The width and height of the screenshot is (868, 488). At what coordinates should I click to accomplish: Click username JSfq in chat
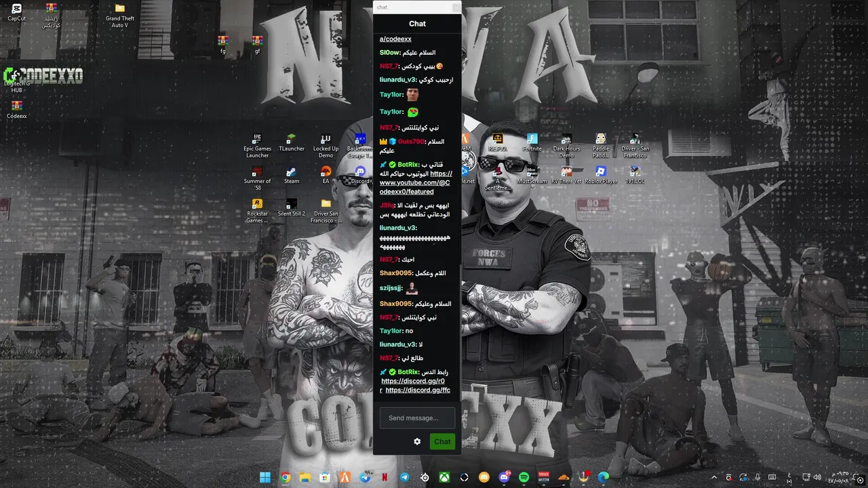click(387, 205)
